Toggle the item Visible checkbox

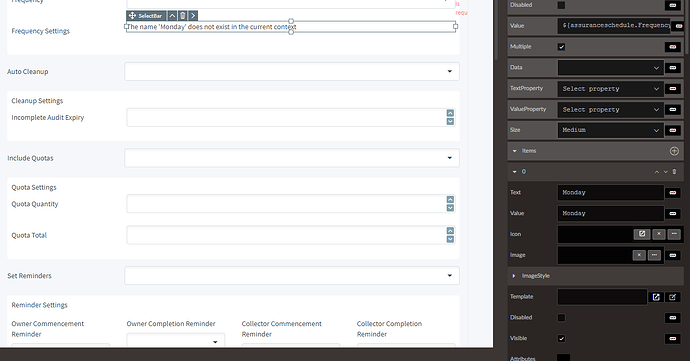[x=561, y=338]
